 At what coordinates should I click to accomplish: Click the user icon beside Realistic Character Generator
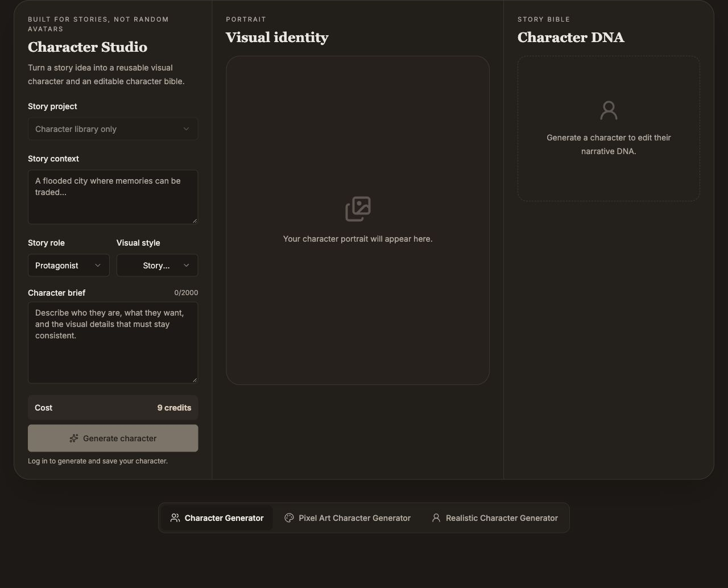tap(436, 518)
